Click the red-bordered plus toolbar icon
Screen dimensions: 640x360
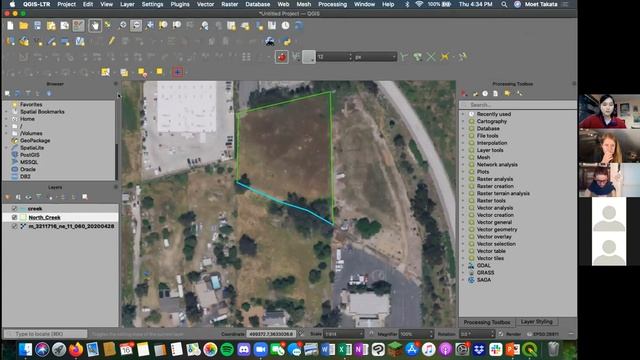point(178,72)
